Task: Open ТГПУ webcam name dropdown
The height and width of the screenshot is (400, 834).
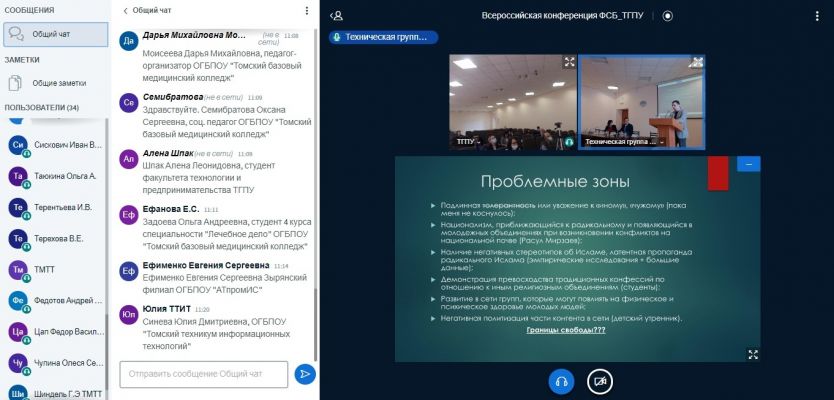Action: 467,142
